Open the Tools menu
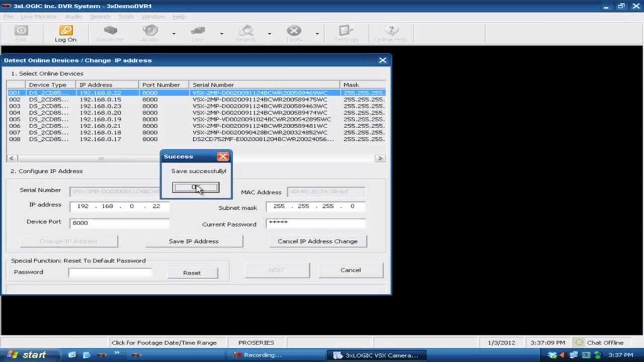The width and height of the screenshot is (644, 362). (126, 17)
